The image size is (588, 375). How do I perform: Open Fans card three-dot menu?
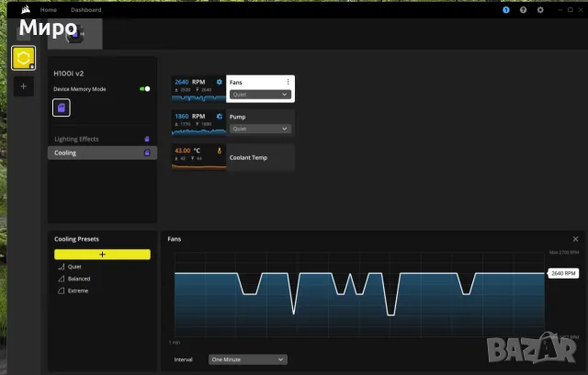tap(288, 82)
